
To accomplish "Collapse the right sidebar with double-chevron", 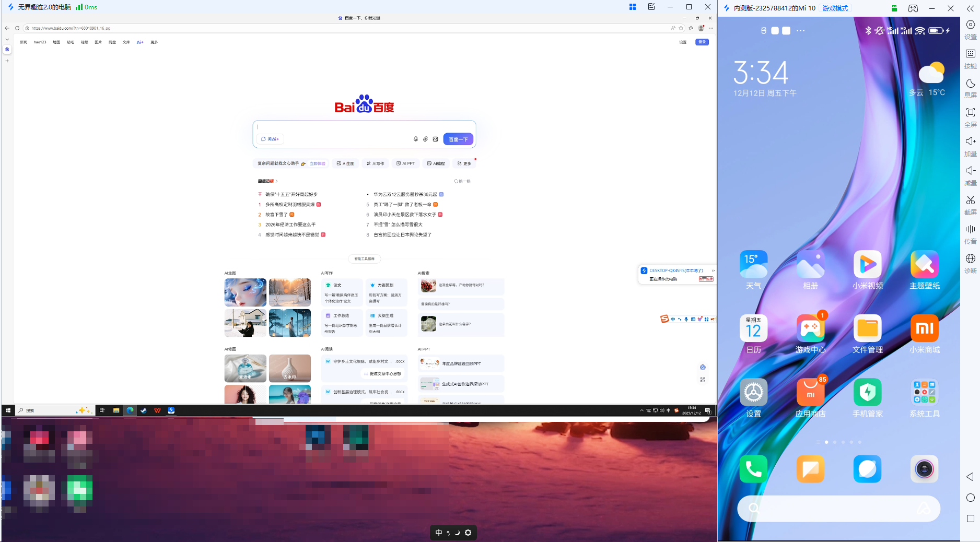I will tap(970, 9).
